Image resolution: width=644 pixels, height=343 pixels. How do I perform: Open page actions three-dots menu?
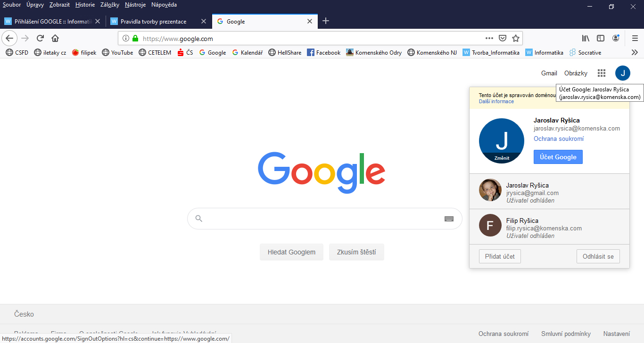[x=489, y=38]
